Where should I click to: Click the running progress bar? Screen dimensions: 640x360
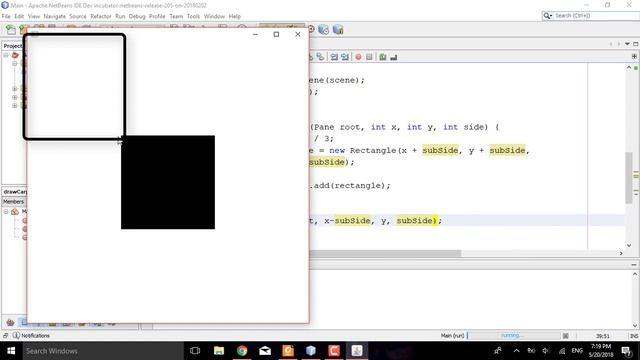point(514,336)
